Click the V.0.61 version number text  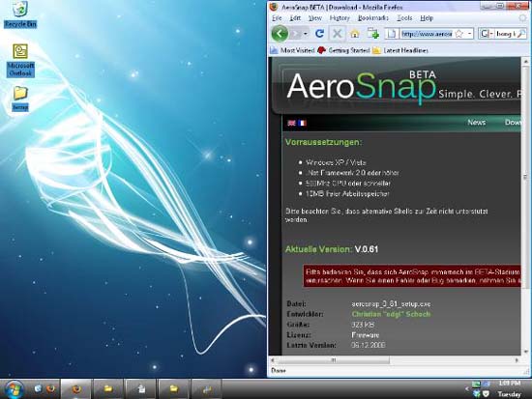click(367, 249)
